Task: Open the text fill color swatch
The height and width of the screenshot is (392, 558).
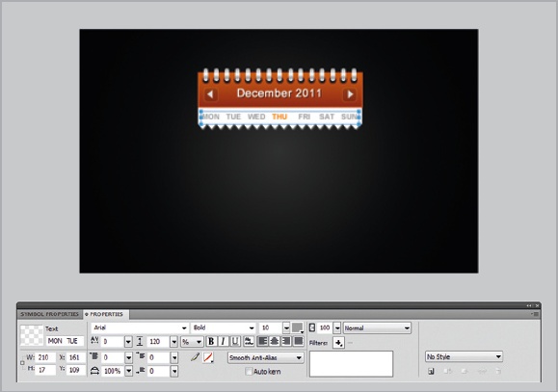Action: [298, 327]
